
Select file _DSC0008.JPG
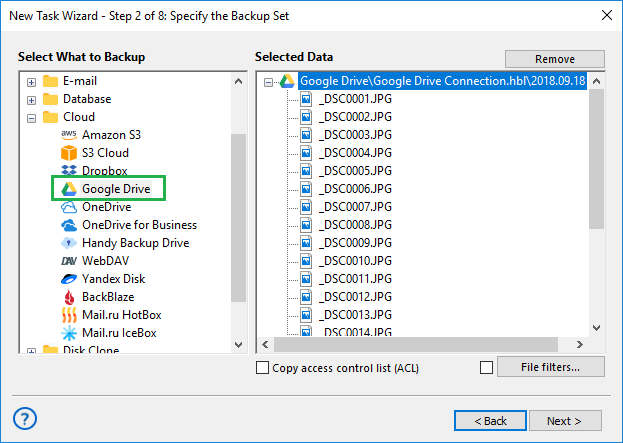click(x=355, y=225)
